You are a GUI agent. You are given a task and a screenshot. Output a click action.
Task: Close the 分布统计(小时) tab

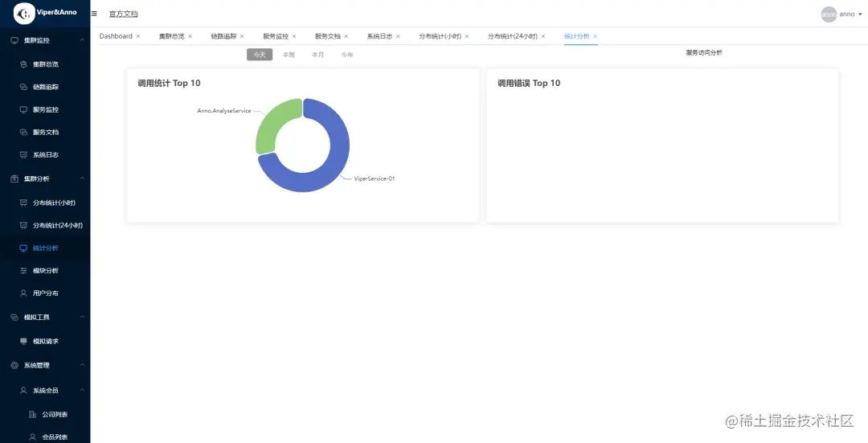pyautogui.click(x=467, y=36)
